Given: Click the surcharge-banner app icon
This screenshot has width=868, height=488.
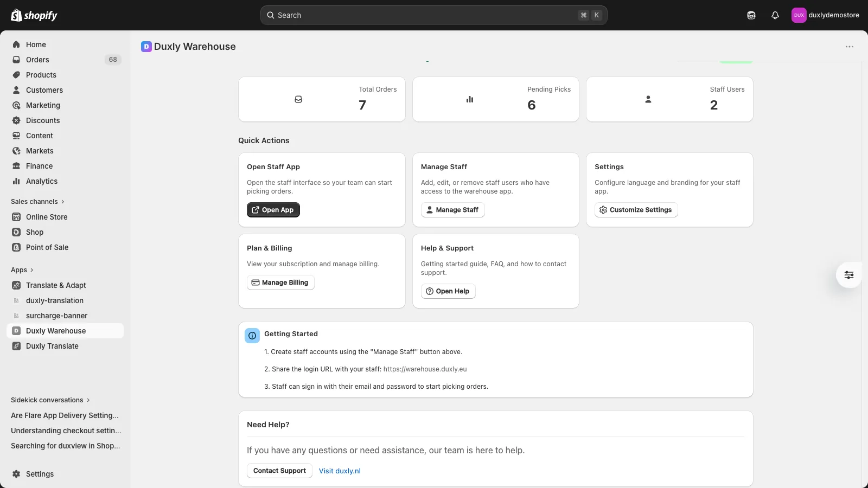Looking at the screenshot, I should (x=16, y=316).
